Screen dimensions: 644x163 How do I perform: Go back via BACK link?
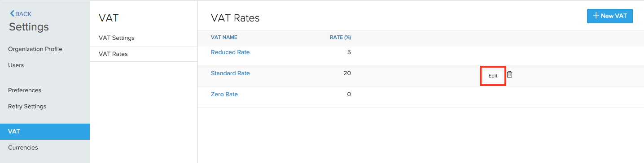[21, 14]
